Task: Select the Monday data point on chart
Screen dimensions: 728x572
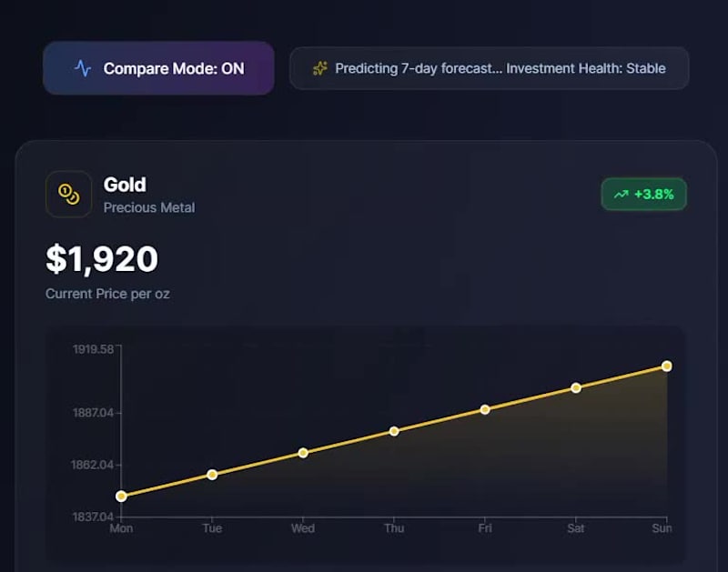Action: click(x=121, y=496)
